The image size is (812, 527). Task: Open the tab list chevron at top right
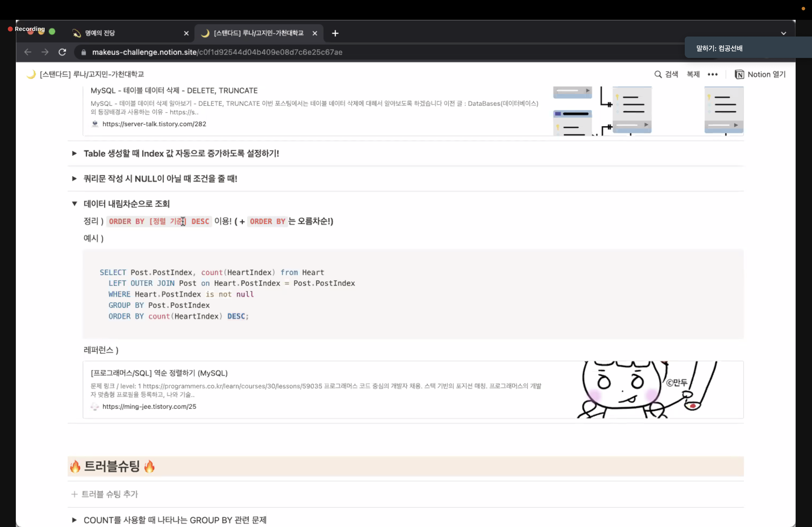click(783, 33)
